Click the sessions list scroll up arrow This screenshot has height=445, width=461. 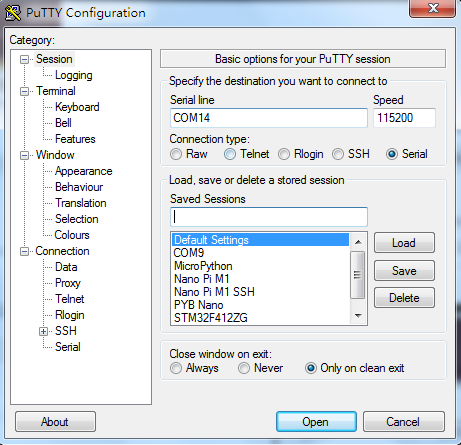tap(358, 241)
